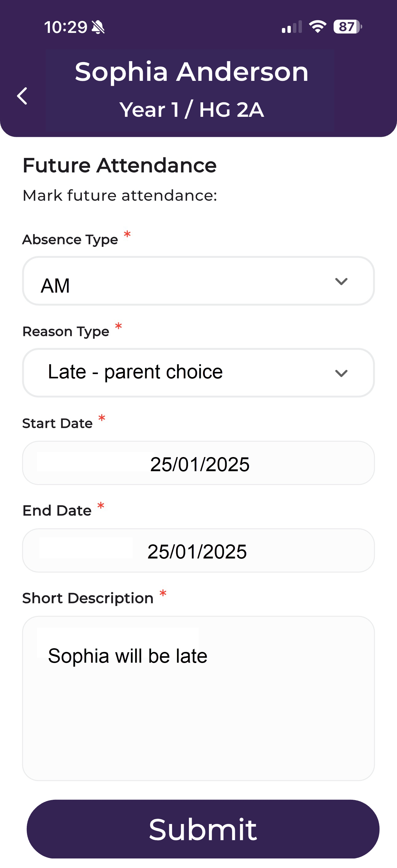397x868 pixels.
Task: Tap the Short Description field label
Action: (88, 598)
